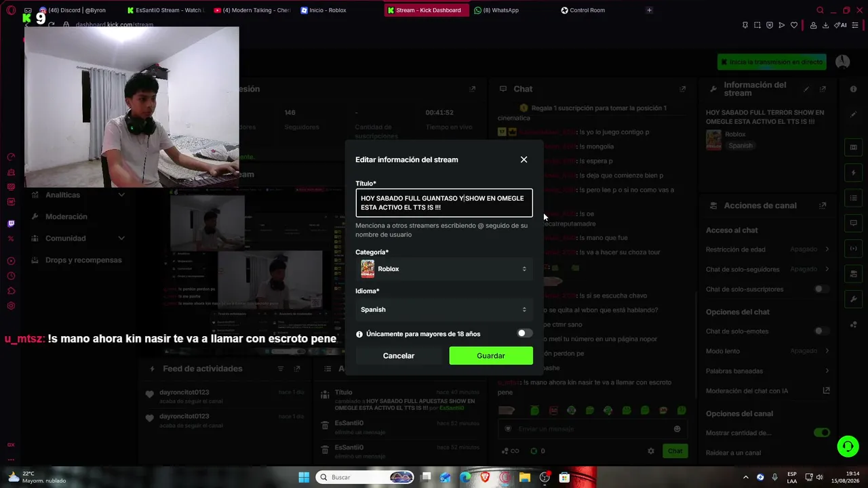Open Restricción de edad setting chevron
The image size is (868, 488).
(827, 249)
